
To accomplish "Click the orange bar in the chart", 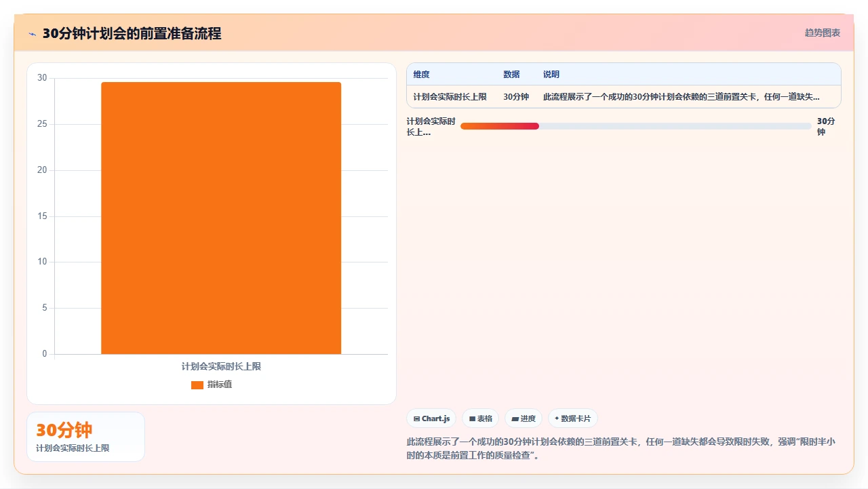I will (221, 218).
